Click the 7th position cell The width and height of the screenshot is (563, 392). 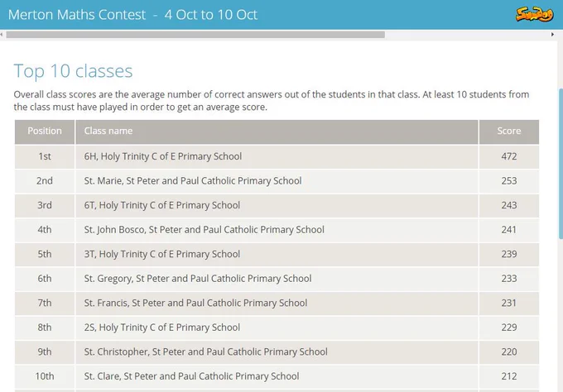[45, 303]
